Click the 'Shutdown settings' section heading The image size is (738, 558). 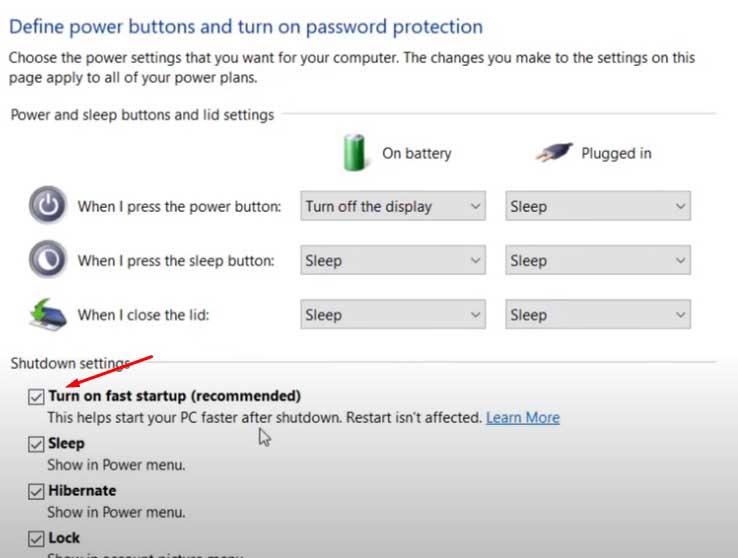point(70,362)
